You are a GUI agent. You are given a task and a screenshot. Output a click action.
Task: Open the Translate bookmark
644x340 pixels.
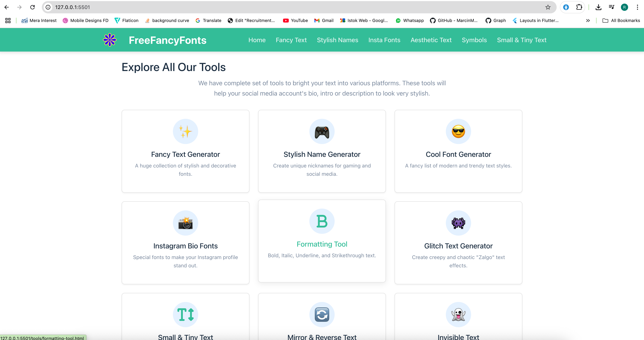(208, 21)
